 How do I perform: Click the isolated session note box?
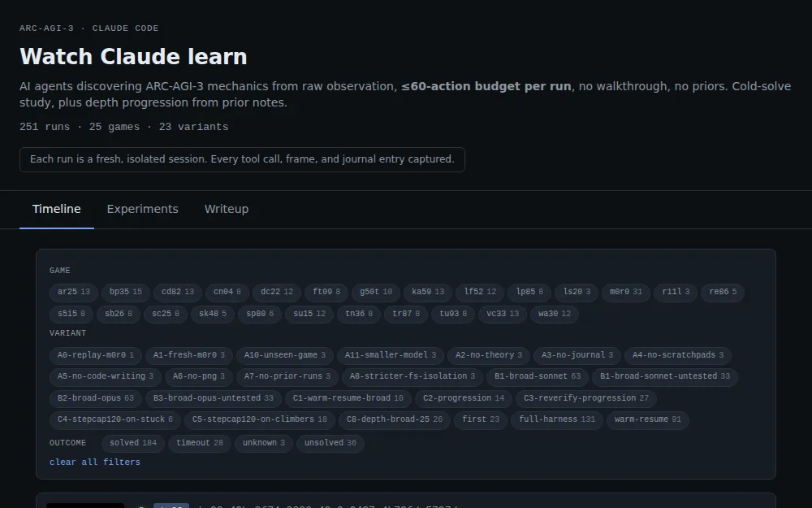pyautogui.click(x=242, y=159)
